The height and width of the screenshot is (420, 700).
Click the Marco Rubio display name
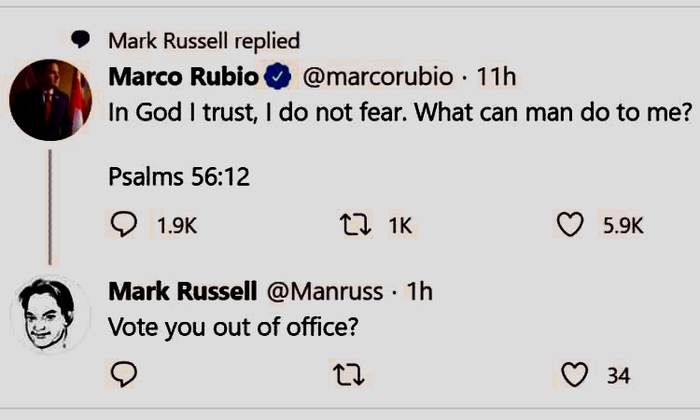click(x=183, y=76)
